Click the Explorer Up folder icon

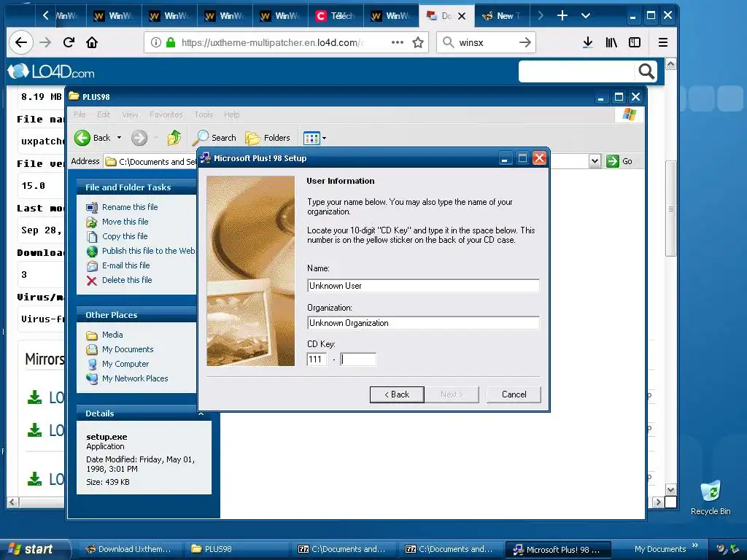(174, 138)
